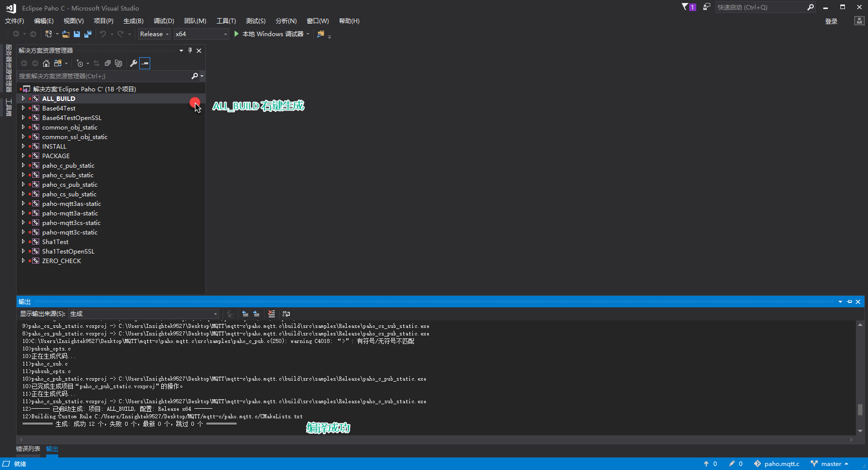Viewport: 868px width, 470px height.
Task: Select the Sha1TestOpenSSL project
Action: click(x=68, y=251)
